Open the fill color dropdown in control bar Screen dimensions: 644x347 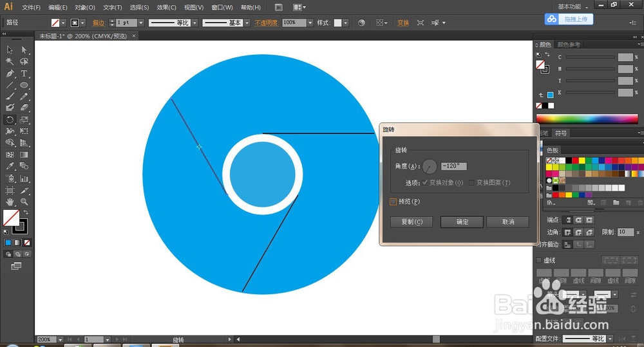63,23
